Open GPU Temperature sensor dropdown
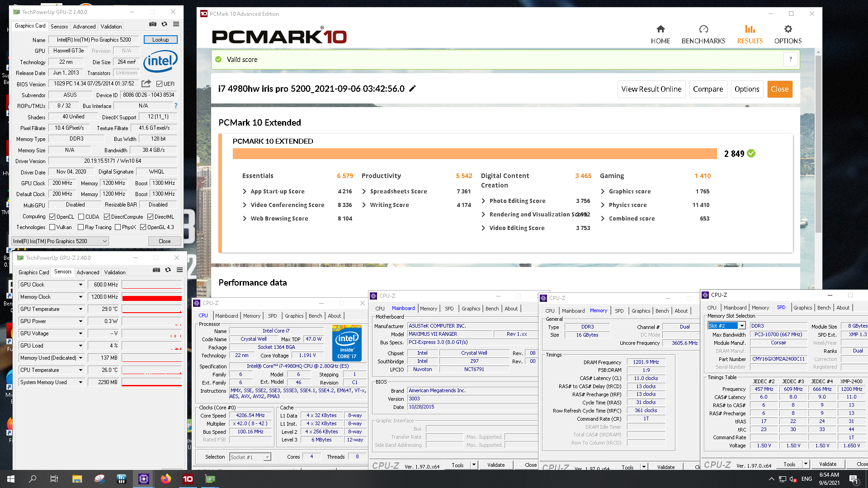The image size is (868, 488). 81,309
